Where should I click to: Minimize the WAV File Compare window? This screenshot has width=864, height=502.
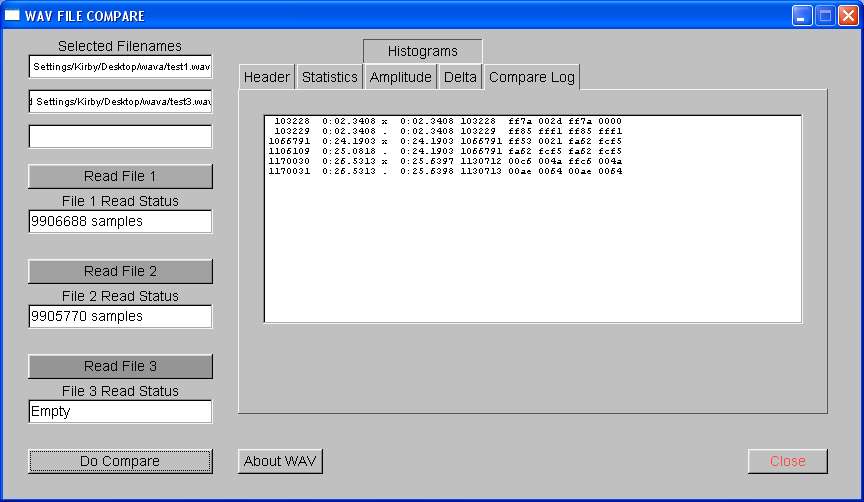(x=803, y=16)
